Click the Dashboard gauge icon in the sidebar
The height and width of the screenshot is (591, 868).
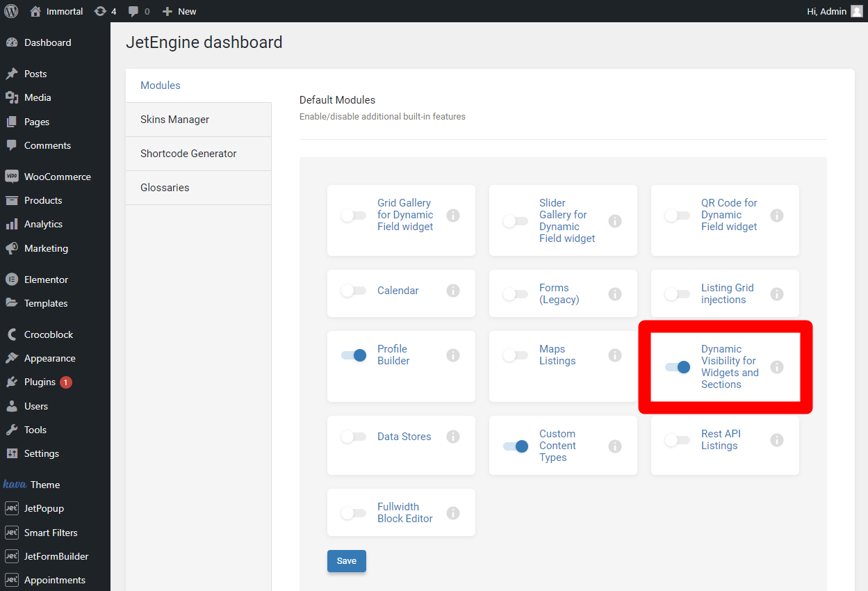click(12, 42)
